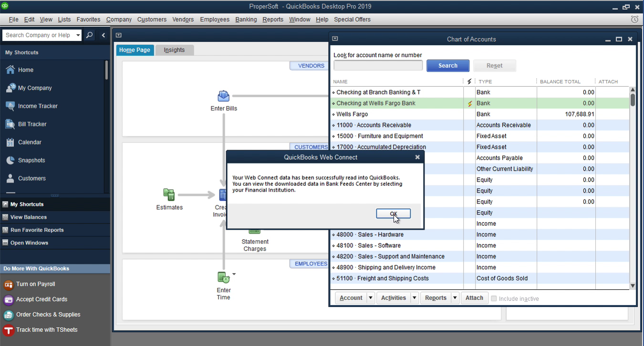Screen dimensions: 644x346
Task: Close the QuickBooks Web Connect dialog
Action: click(x=417, y=157)
